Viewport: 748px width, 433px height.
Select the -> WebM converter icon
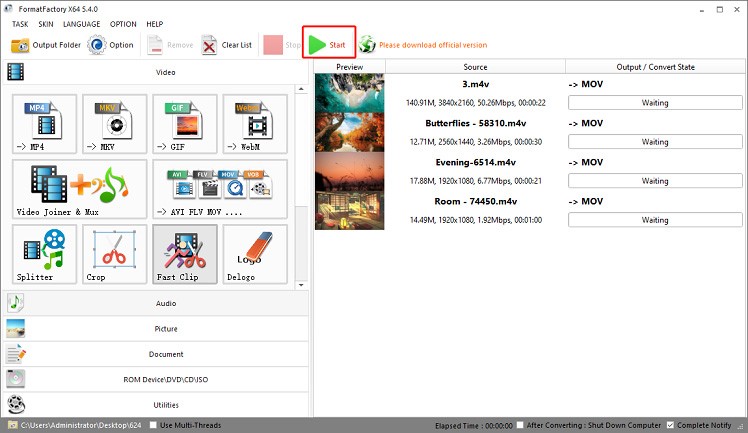(x=255, y=124)
